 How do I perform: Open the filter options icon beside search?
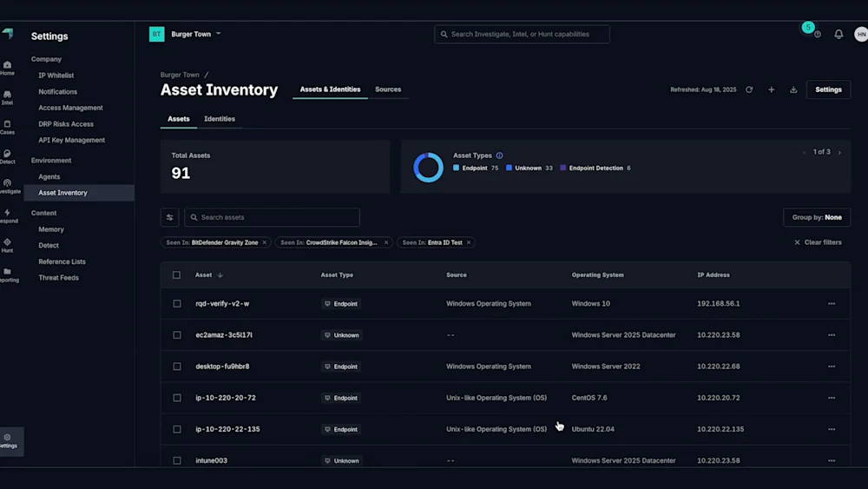[x=169, y=217]
